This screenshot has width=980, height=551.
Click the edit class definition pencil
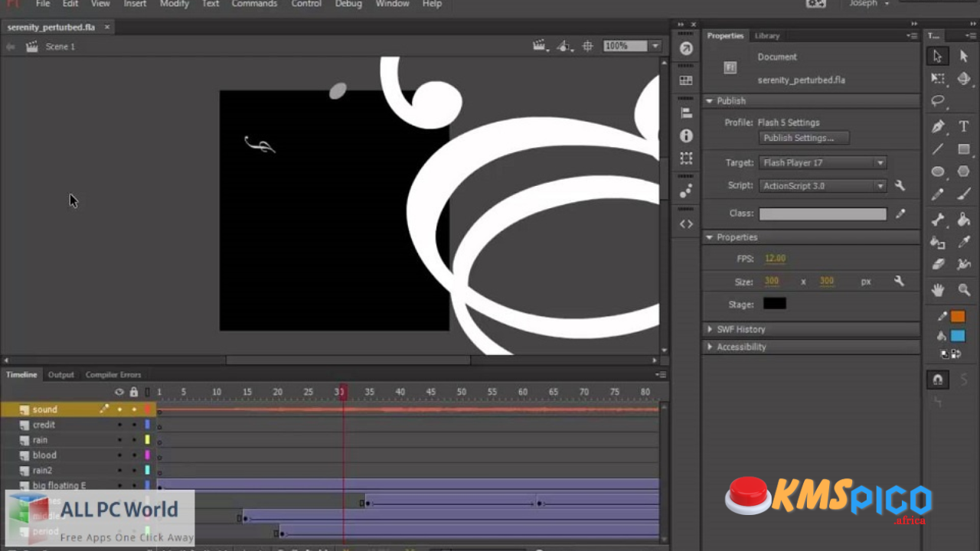coord(900,214)
